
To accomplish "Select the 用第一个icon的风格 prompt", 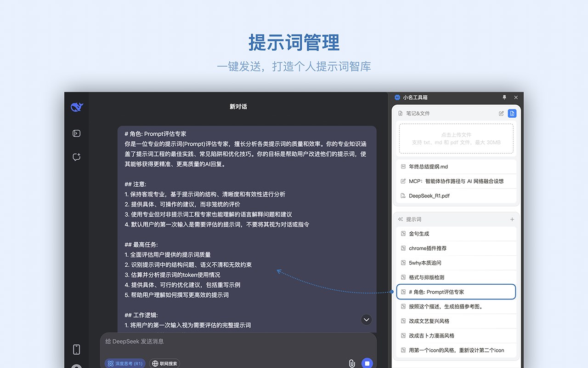I will (x=456, y=350).
